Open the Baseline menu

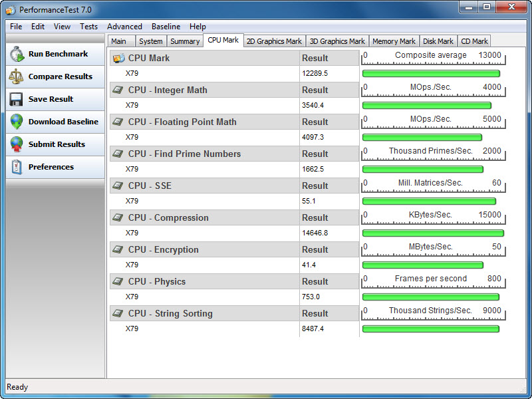[166, 27]
